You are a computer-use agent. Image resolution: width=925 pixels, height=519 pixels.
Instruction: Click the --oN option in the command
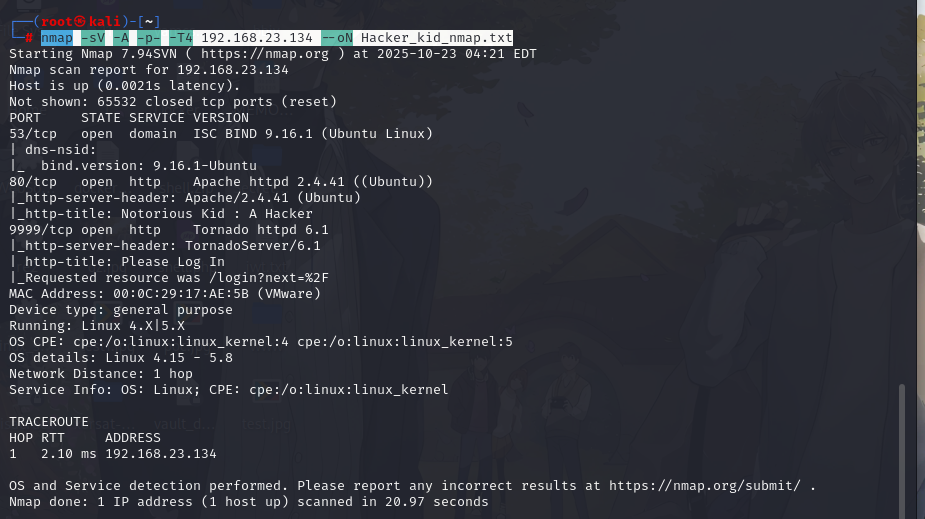(337, 37)
